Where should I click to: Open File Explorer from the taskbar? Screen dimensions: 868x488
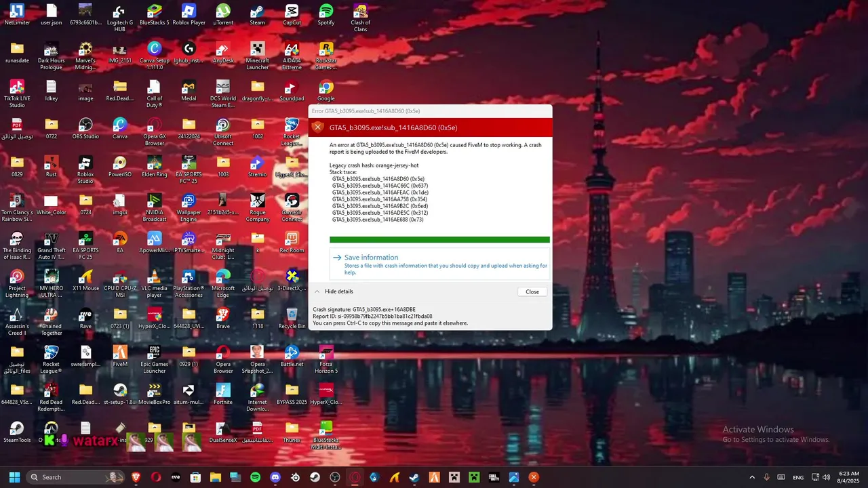tap(216, 477)
